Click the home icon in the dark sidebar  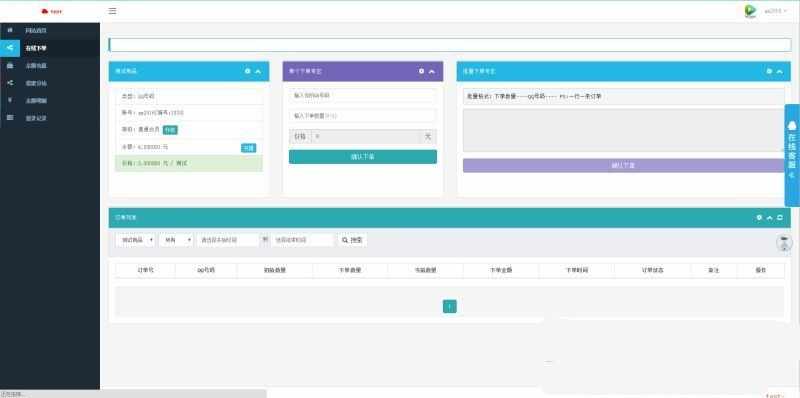[x=10, y=31]
